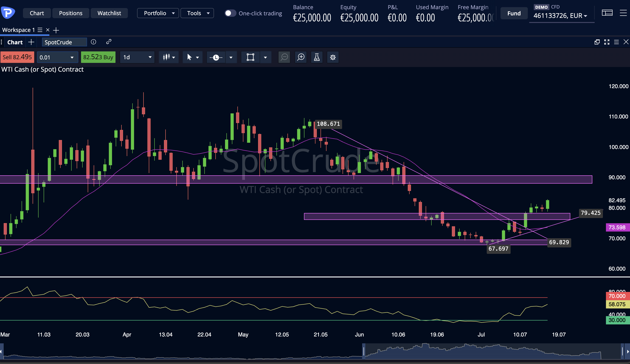Click the WTI Cash (or Spot) Contract title
Screen dimensions: 630x364
(x=42, y=70)
